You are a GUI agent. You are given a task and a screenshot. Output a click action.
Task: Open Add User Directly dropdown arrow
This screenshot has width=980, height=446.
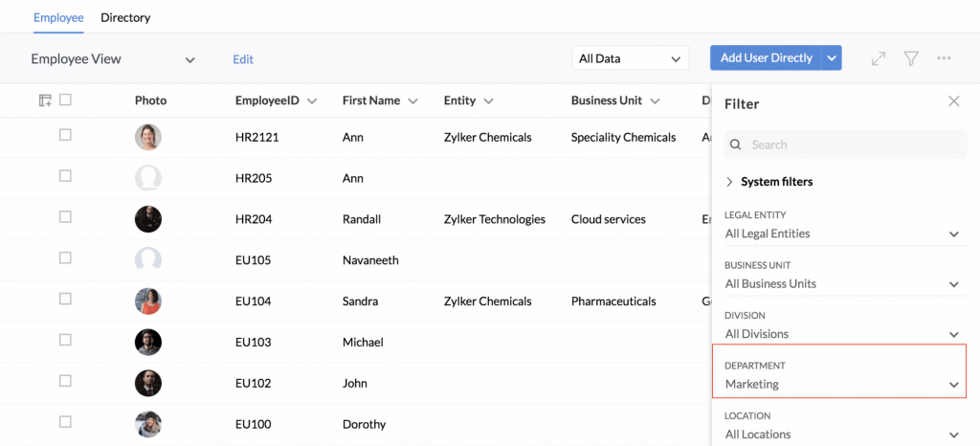(832, 58)
